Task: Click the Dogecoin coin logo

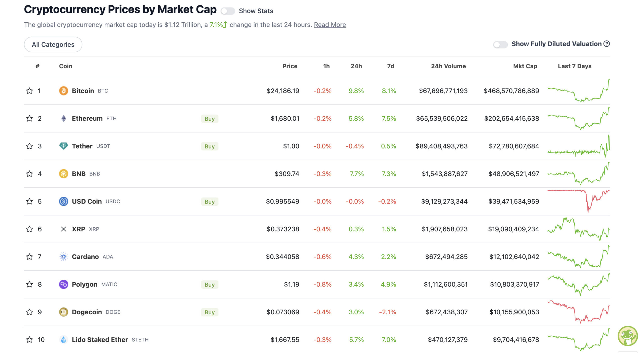Action: 63,312
